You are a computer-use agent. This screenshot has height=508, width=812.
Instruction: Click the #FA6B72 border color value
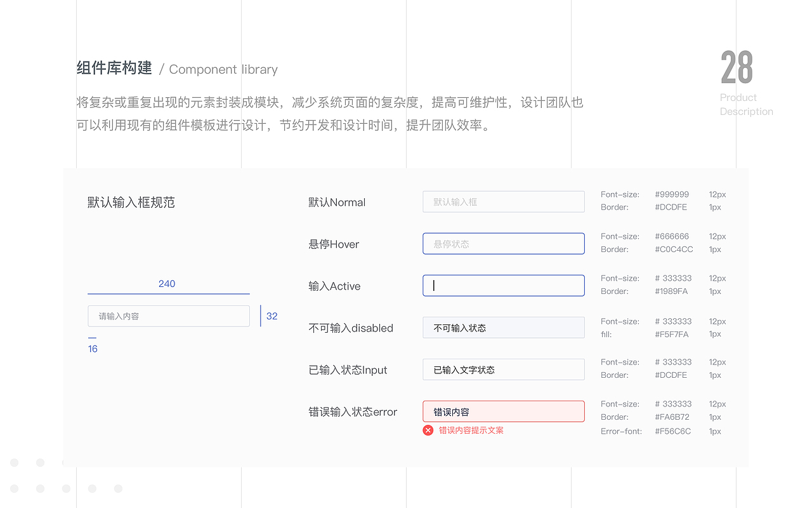pyautogui.click(x=672, y=417)
